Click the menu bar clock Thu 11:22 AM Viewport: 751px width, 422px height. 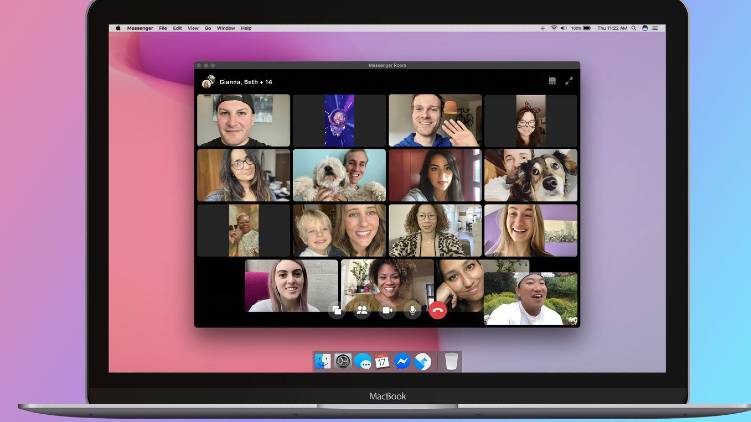(612, 28)
